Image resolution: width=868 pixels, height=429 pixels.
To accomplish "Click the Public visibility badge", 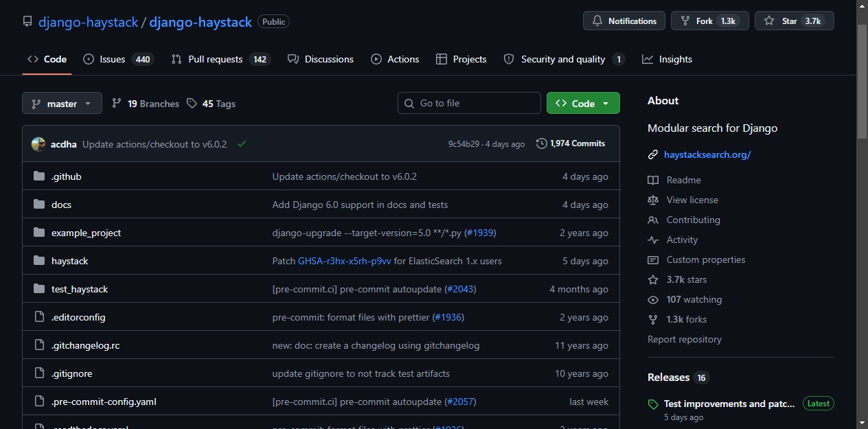I will [x=273, y=22].
